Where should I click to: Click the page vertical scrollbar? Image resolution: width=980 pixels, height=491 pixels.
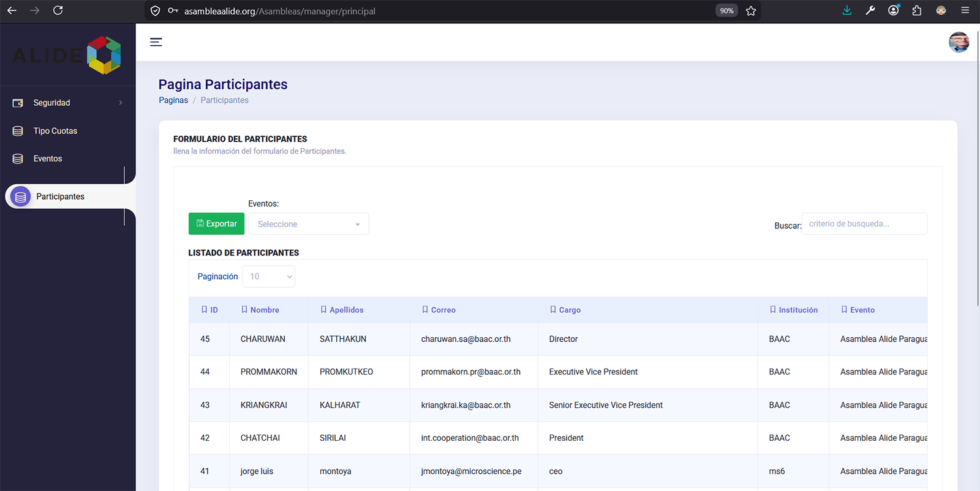(x=978, y=168)
